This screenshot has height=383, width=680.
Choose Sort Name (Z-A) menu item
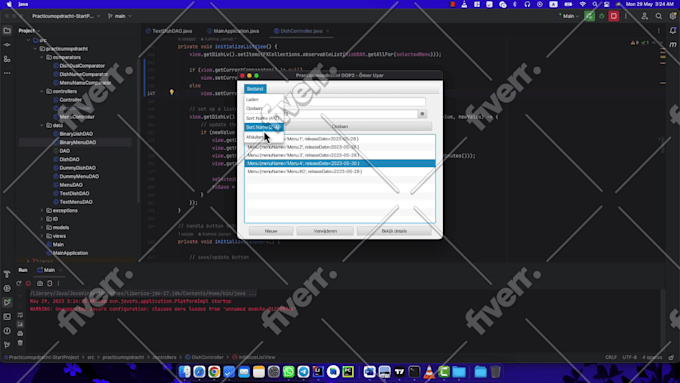pos(264,127)
